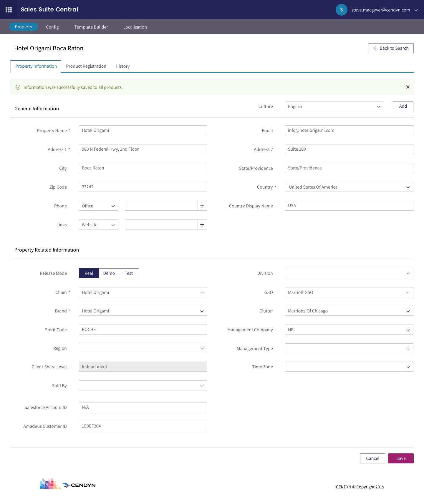Switch to the Product Registration tab
This screenshot has width=424, height=504.
[x=86, y=66]
